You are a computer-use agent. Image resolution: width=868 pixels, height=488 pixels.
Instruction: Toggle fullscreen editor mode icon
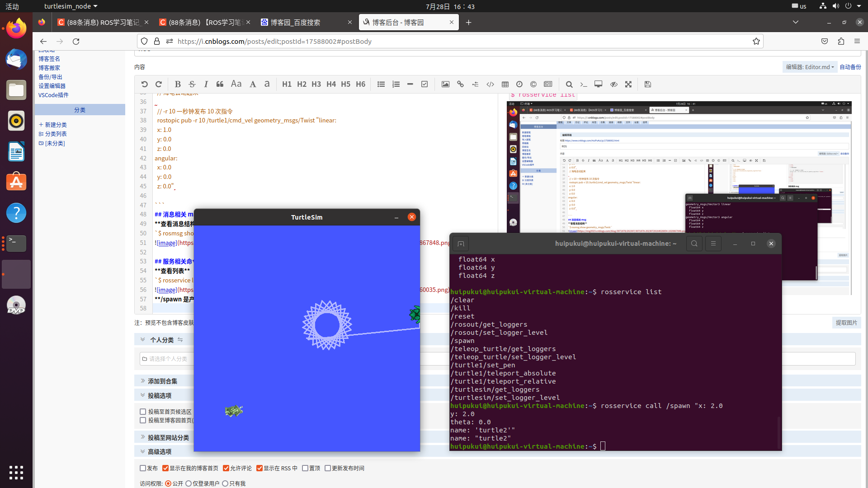tap(628, 84)
